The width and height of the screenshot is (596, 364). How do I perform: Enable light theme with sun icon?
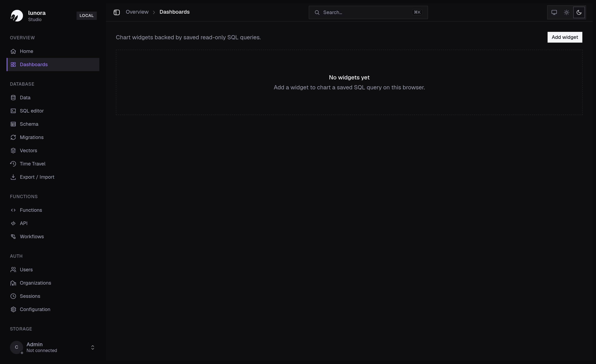pos(566,12)
